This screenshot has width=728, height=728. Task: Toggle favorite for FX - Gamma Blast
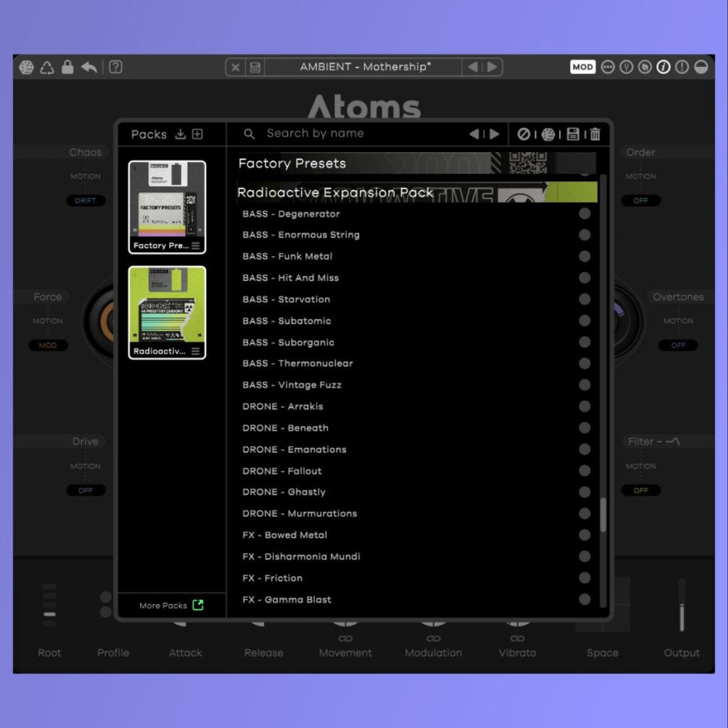pos(584,599)
